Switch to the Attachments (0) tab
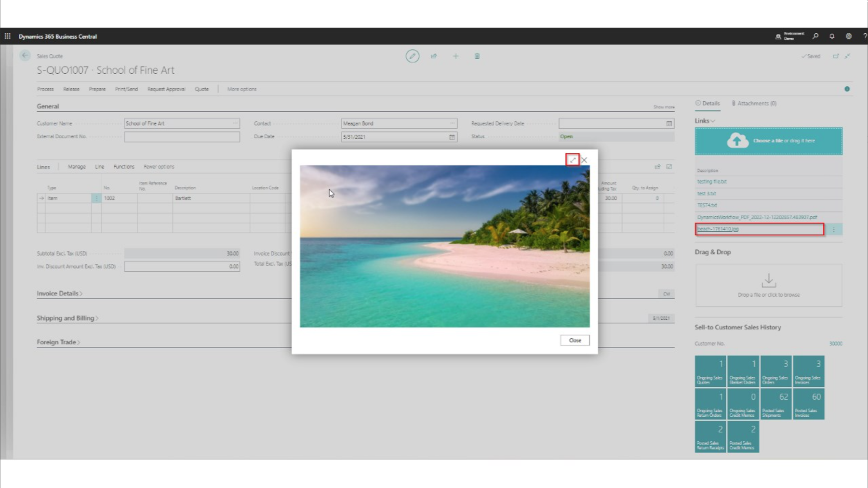The image size is (868, 488). (x=754, y=104)
